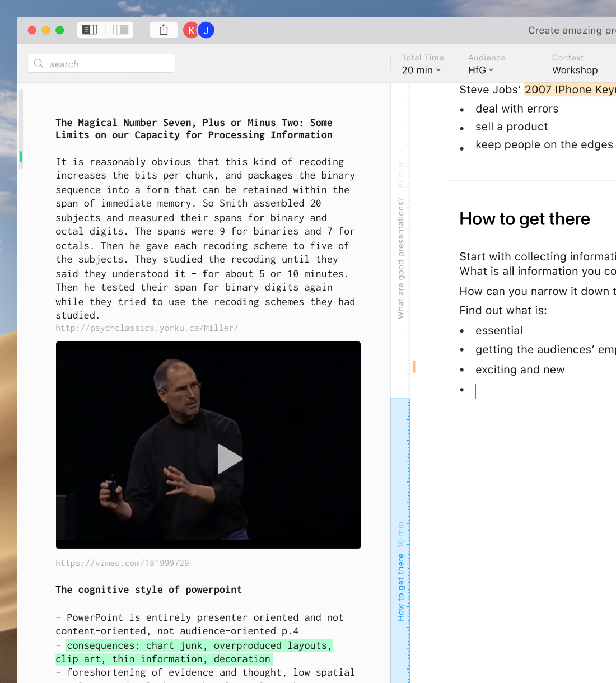Screen dimensions: 616x683
Task: Click the empty bullet with text cursor
Action: (x=475, y=391)
